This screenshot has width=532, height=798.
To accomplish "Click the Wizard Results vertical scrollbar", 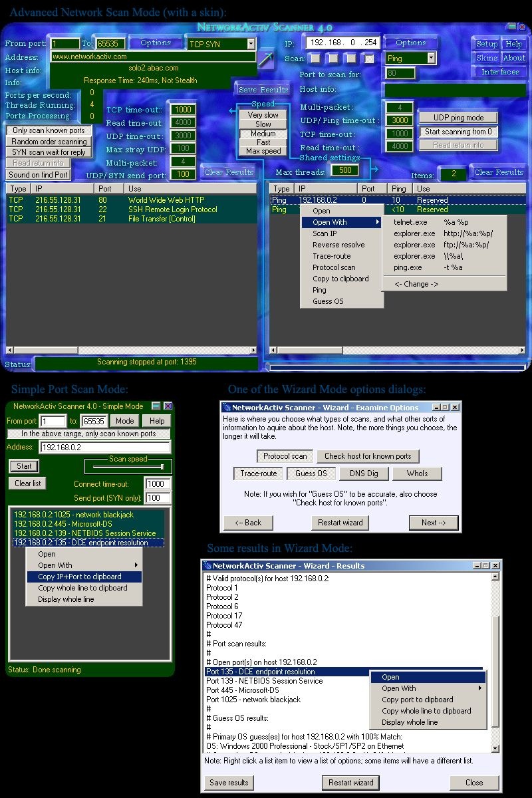I will [x=494, y=664].
